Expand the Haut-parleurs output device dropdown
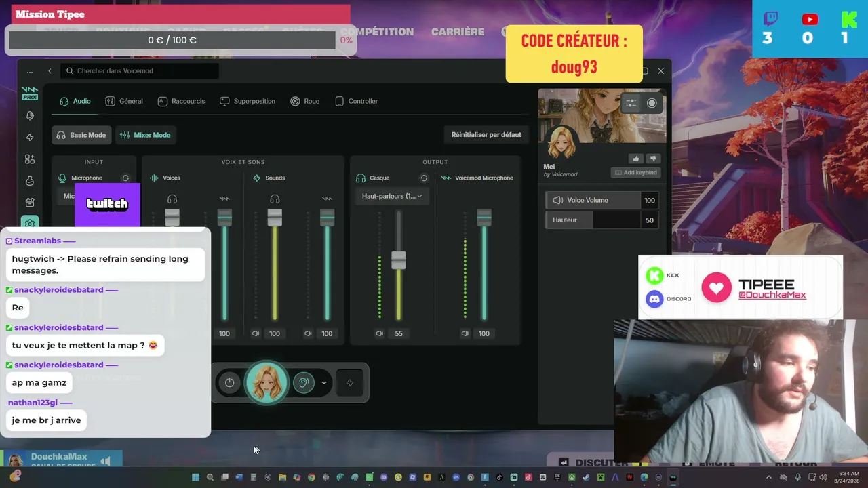 tap(392, 196)
